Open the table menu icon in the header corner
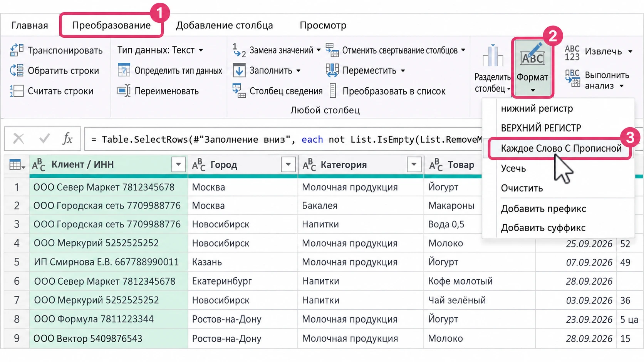This screenshot has width=644, height=362. point(17,165)
